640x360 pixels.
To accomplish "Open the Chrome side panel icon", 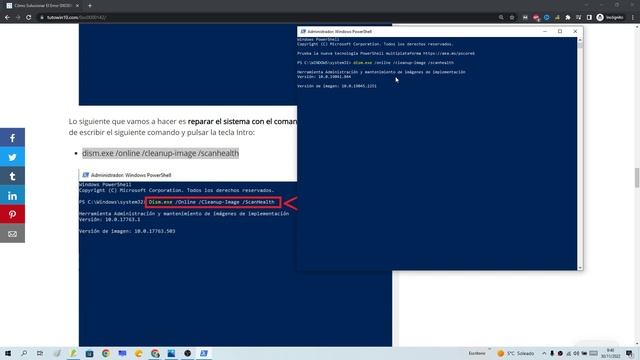I will click(x=589, y=18).
